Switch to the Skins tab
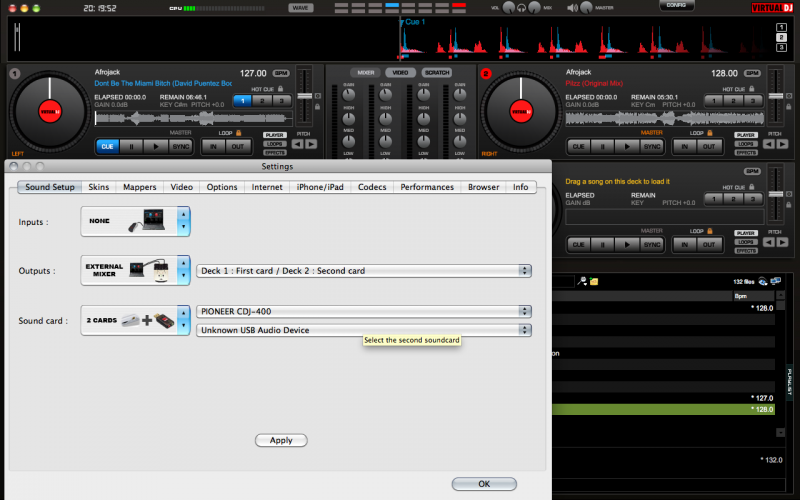The width and height of the screenshot is (800, 500). click(98, 187)
